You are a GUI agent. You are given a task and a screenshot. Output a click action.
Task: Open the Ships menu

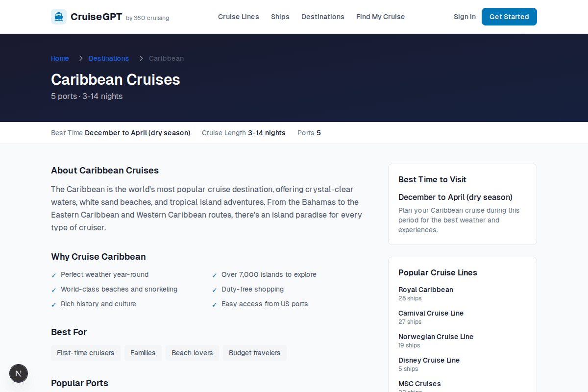pyautogui.click(x=280, y=17)
